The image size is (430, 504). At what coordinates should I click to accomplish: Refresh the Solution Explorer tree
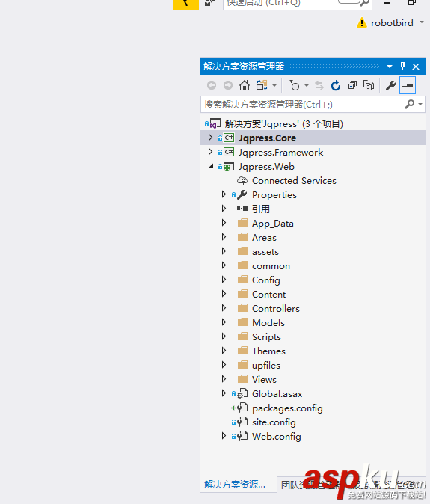pos(336,85)
